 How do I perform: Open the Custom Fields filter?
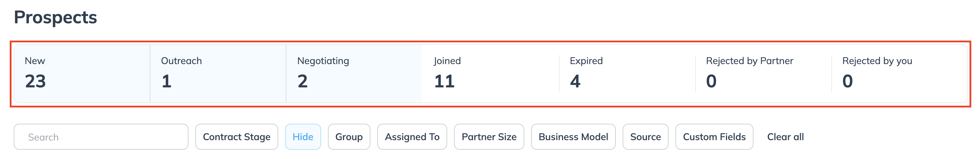pyautogui.click(x=714, y=137)
